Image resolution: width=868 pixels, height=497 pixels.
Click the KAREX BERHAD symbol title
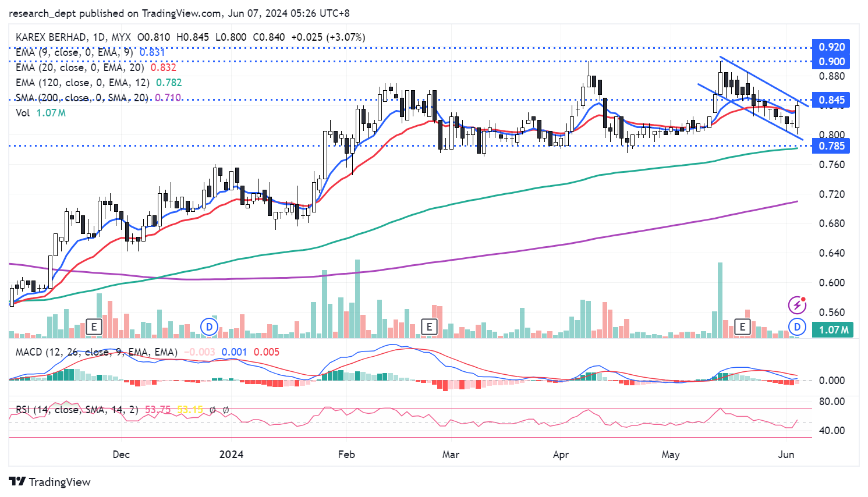coord(52,37)
